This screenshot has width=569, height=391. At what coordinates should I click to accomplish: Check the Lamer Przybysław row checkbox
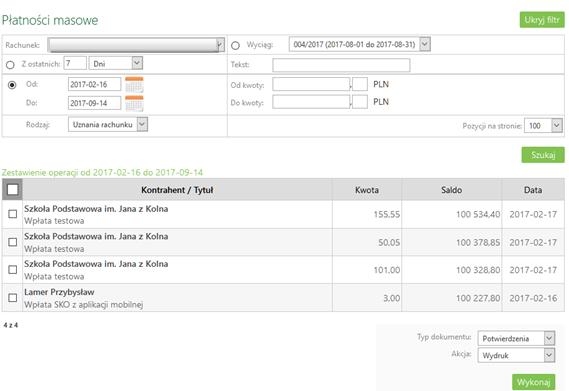point(13,298)
